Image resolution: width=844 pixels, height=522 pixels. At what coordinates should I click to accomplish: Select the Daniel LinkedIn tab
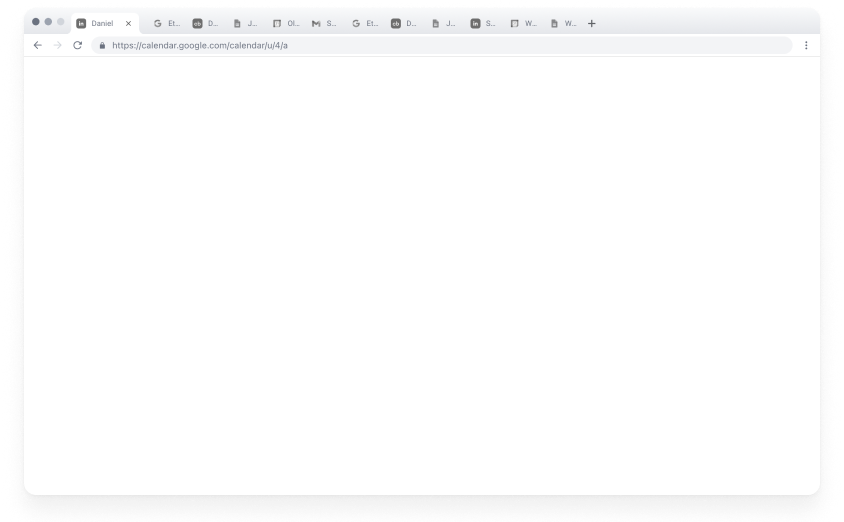[x=105, y=23]
